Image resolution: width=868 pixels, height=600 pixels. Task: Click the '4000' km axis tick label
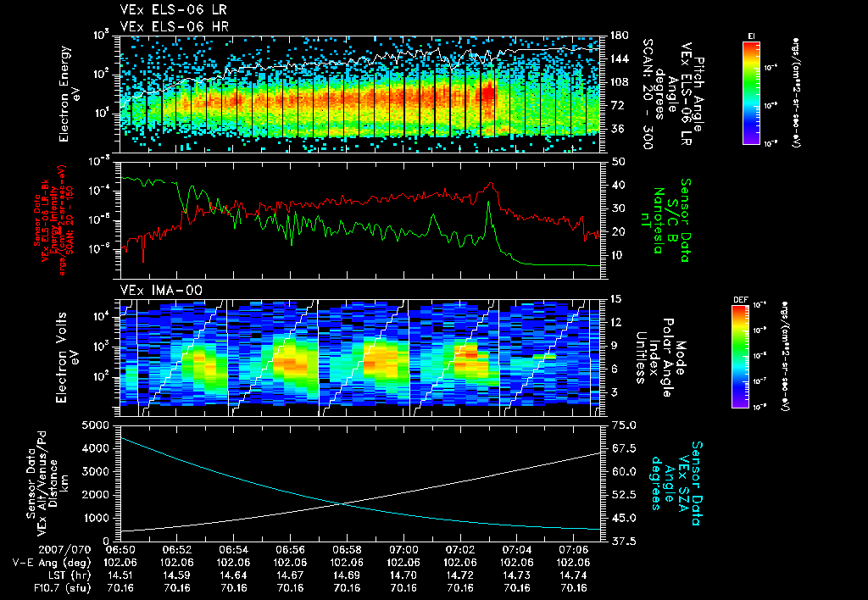[96, 448]
